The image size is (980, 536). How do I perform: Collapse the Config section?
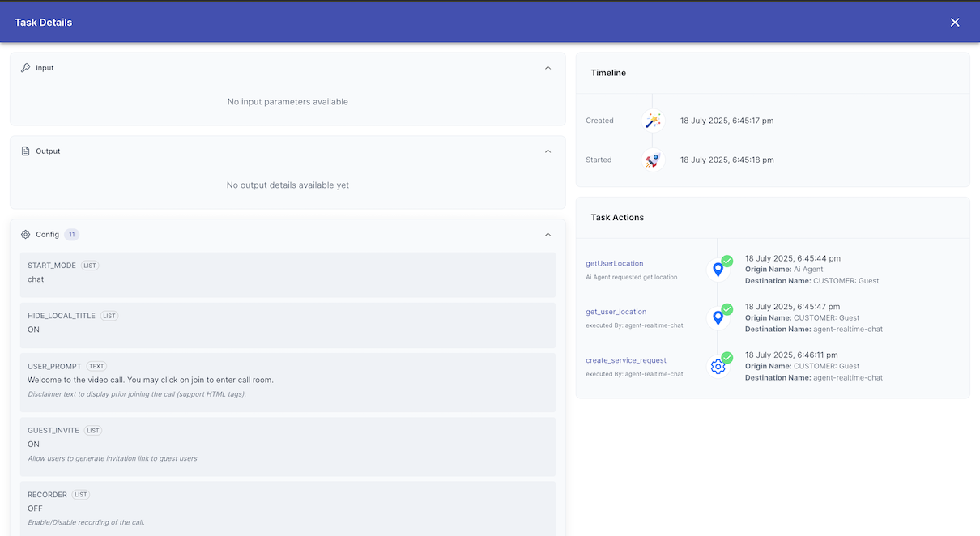coord(548,234)
